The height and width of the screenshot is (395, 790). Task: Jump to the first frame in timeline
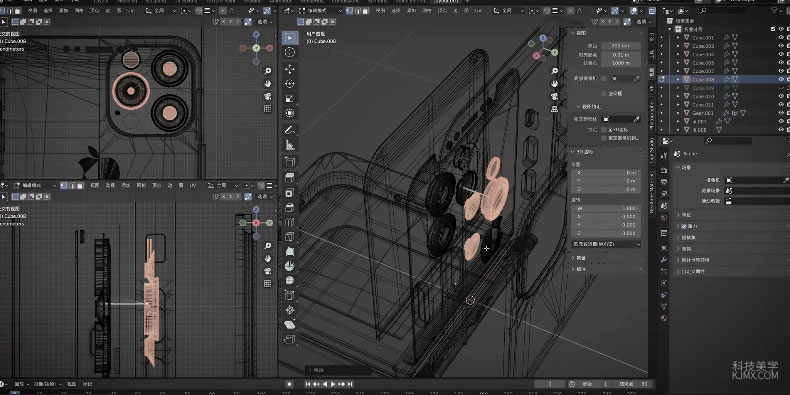[308, 384]
